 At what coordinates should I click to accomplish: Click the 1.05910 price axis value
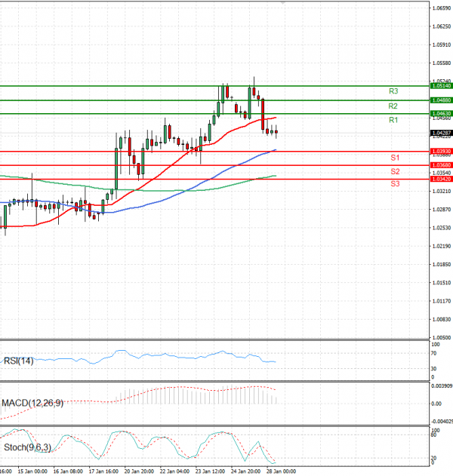click(442, 45)
